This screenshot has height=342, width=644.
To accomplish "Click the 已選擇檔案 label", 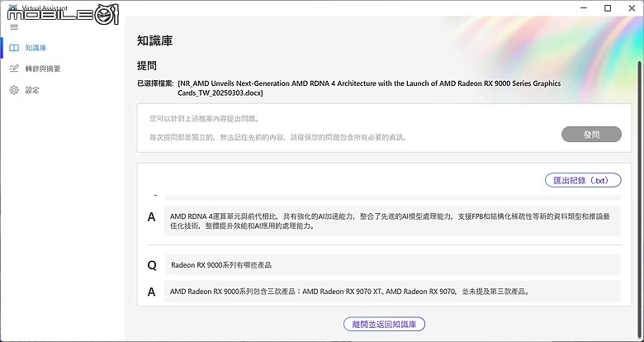I will [x=156, y=83].
